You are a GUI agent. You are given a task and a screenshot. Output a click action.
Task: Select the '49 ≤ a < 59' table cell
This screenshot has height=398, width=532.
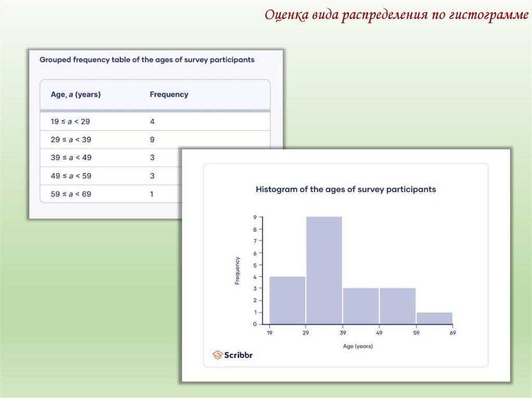[x=71, y=175]
